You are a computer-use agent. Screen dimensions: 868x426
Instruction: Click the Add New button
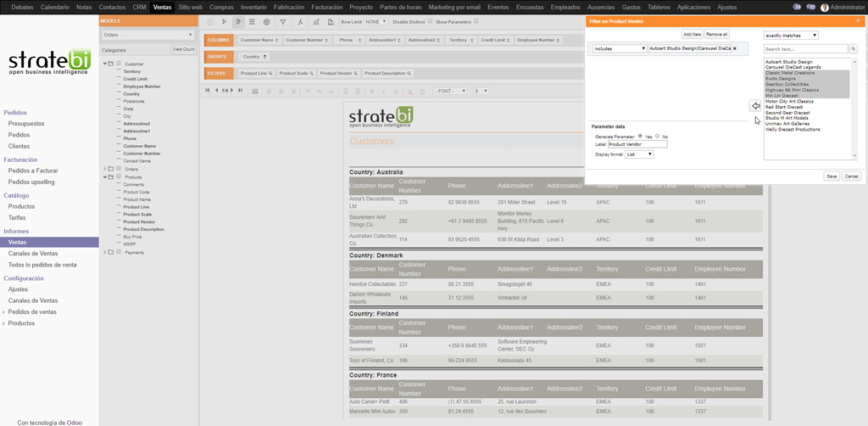pyautogui.click(x=692, y=34)
